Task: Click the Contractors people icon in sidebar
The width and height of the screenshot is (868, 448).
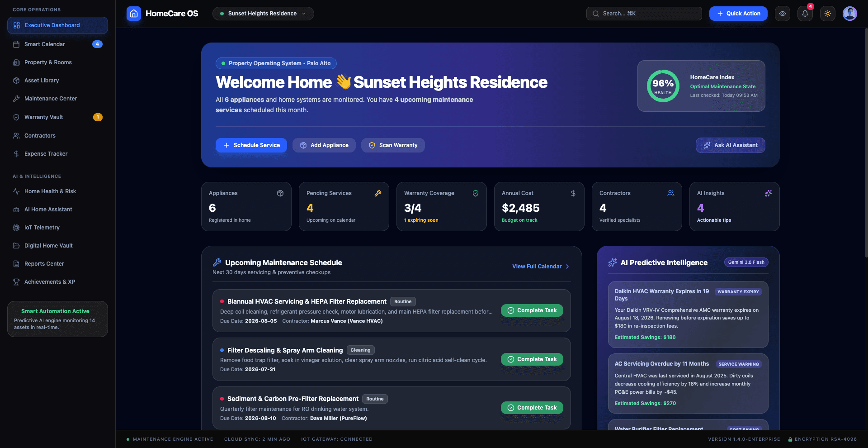Action: pos(16,136)
